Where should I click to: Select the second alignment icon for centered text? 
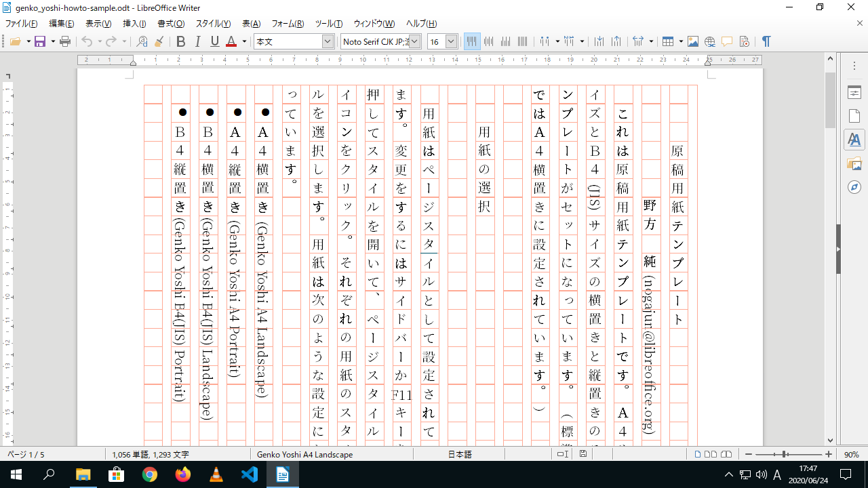489,41
